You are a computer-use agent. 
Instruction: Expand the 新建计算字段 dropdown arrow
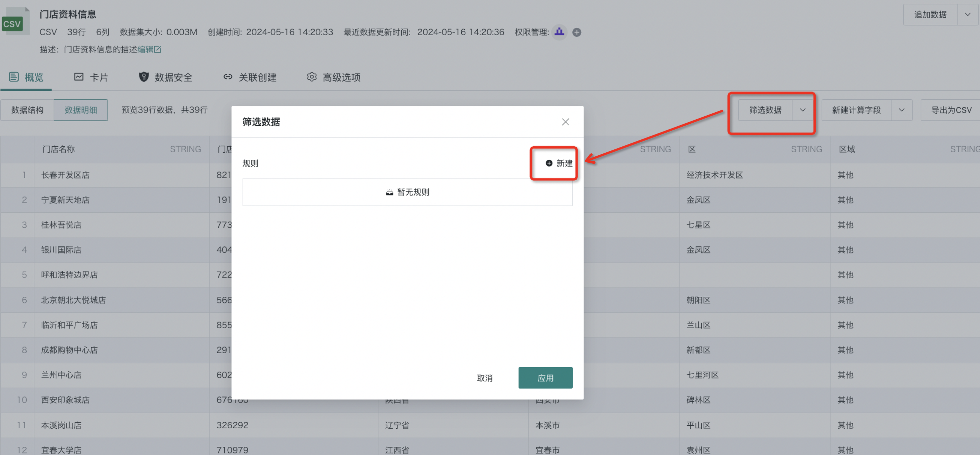(902, 110)
